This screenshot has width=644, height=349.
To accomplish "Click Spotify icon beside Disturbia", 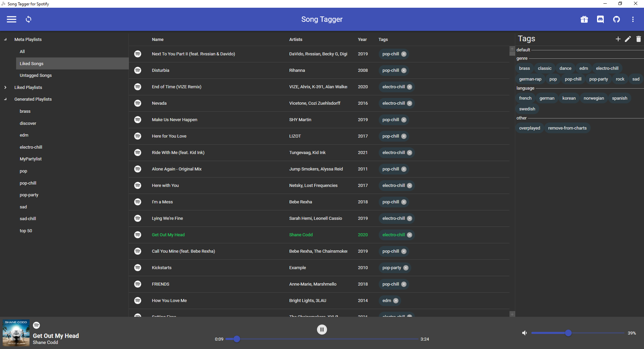I will click(x=138, y=70).
